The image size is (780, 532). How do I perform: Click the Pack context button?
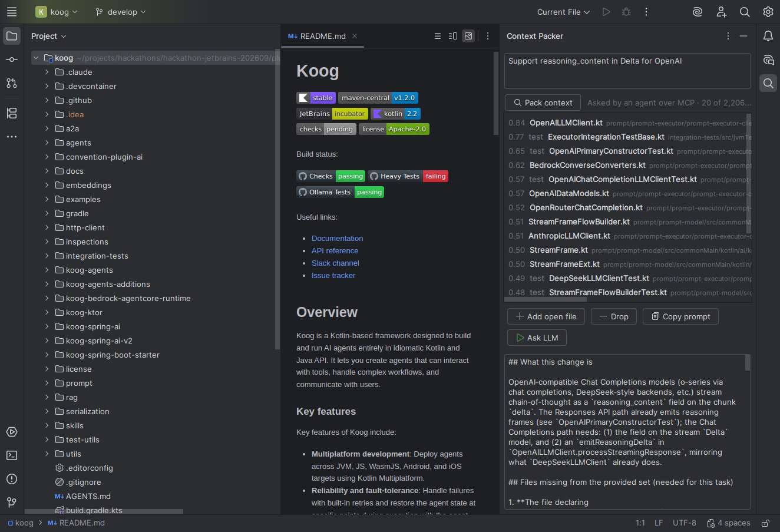543,103
